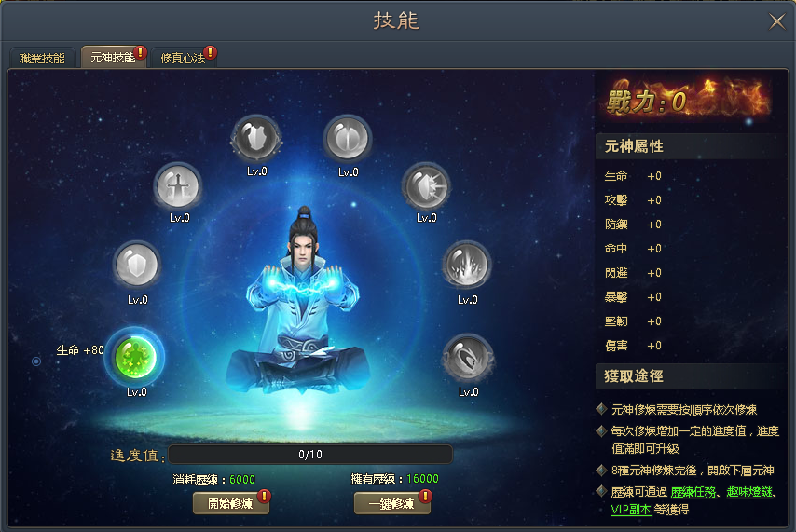Open the 歷練任務 link
Screen dimensions: 796x532
click(693, 492)
